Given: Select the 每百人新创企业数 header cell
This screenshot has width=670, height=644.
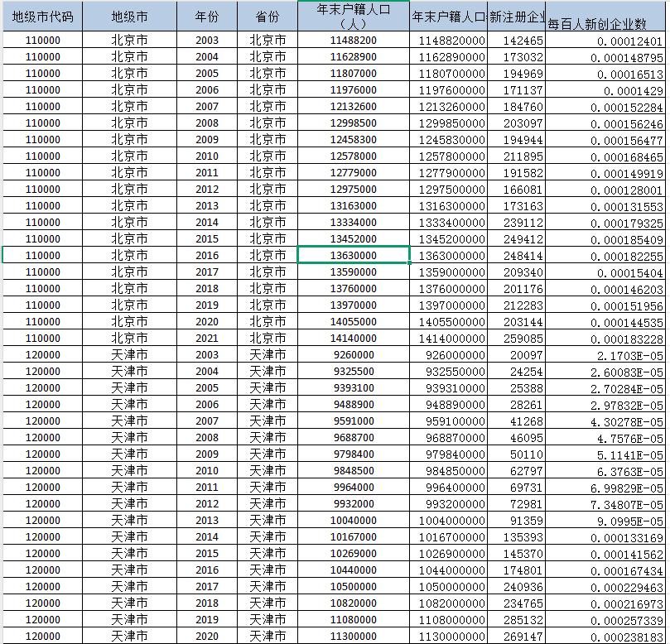Looking at the screenshot, I should tap(605, 17).
